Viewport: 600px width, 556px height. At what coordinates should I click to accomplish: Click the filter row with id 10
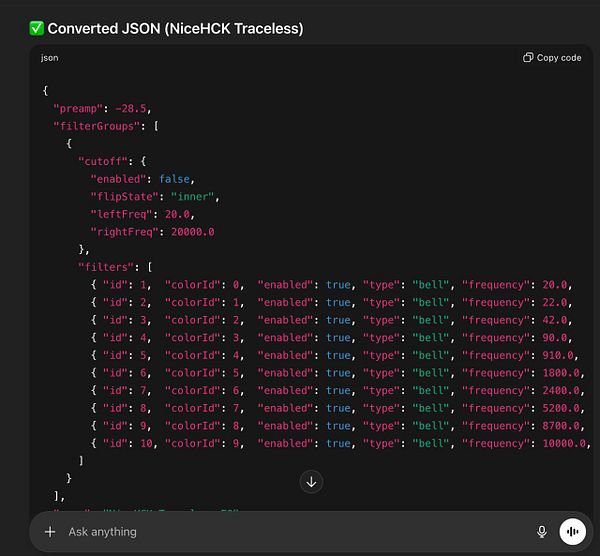click(341, 443)
